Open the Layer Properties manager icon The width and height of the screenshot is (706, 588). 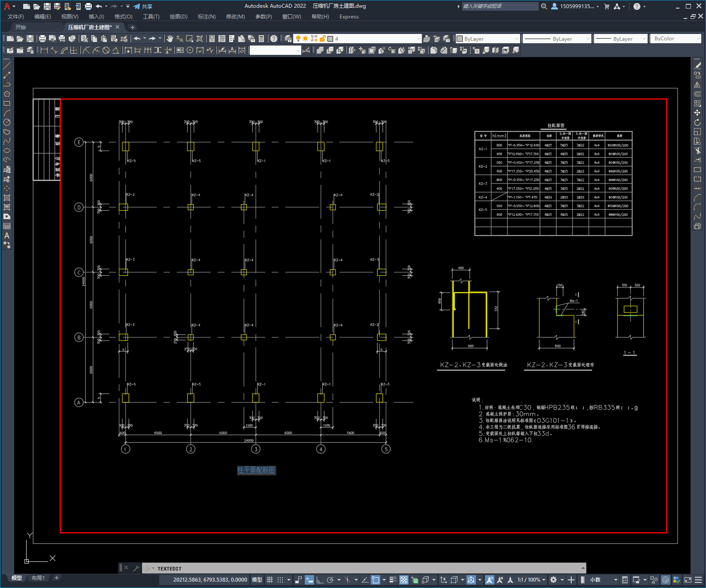(288, 39)
